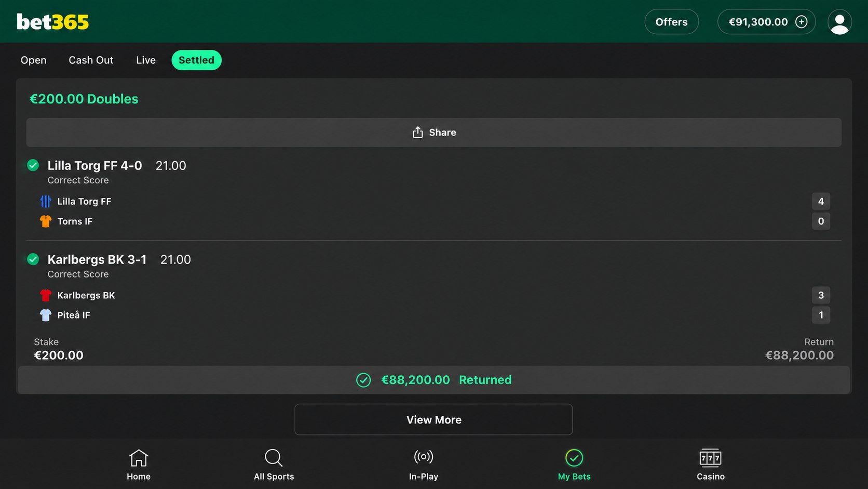
Task: Switch to the Cash Out tab
Action: [91, 60]
